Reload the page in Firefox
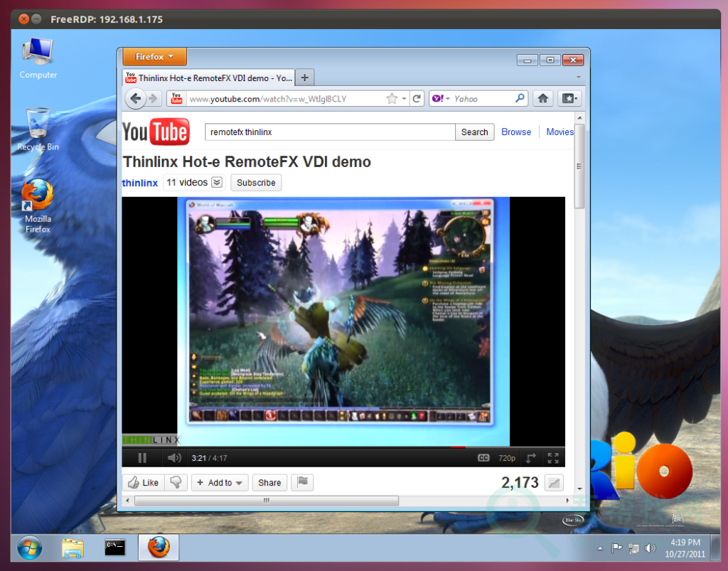 417,99
